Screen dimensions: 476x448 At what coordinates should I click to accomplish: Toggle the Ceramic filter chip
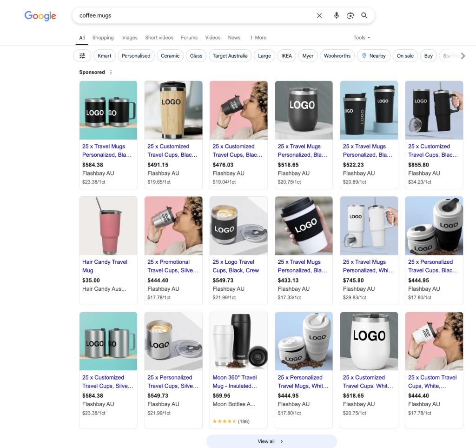tap(170, 56)
